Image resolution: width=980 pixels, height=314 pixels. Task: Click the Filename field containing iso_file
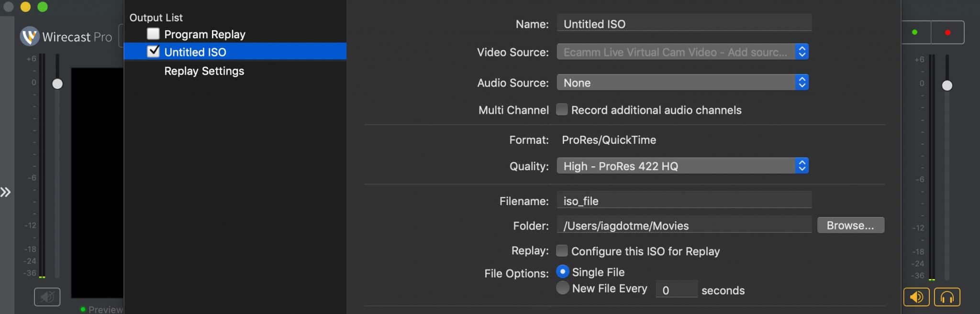684,200
